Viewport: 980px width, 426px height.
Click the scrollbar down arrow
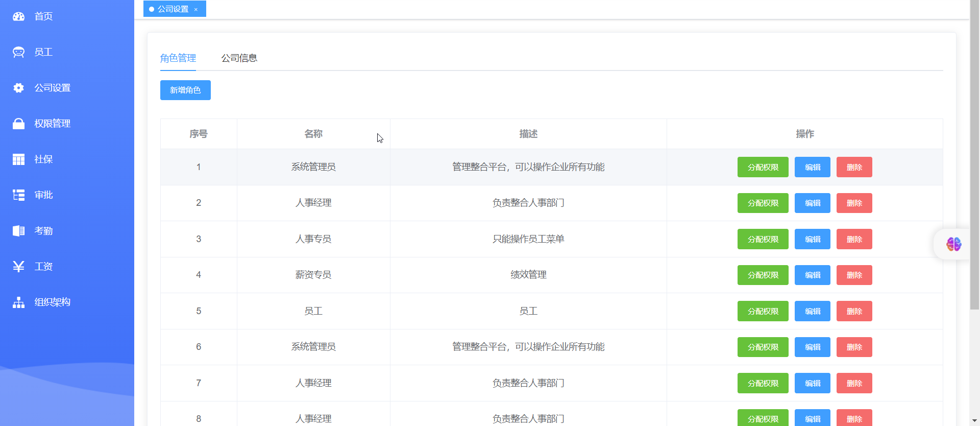974,421
